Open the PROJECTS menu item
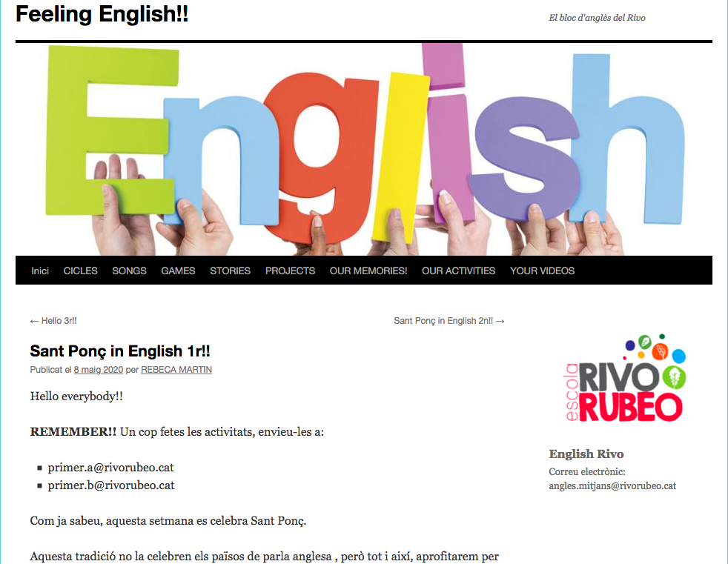The image size is (728, 564). [x=290, y=271]
